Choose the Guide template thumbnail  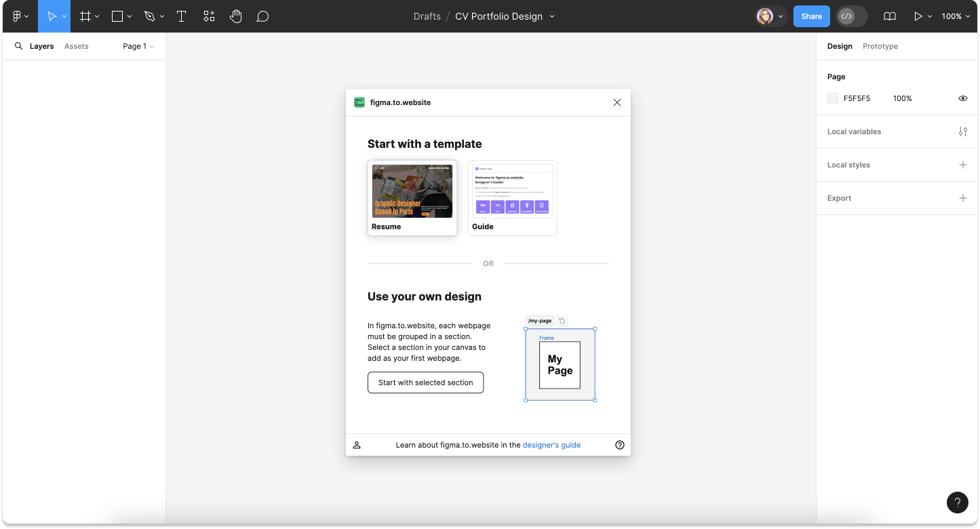coord(513,198)
